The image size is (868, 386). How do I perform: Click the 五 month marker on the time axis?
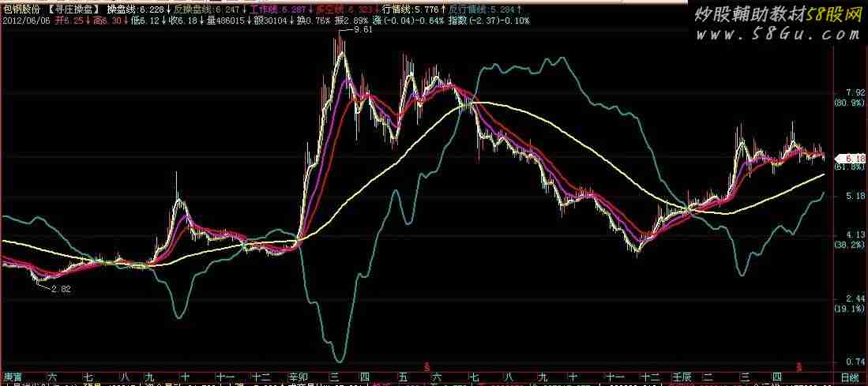tap(402, 376)
